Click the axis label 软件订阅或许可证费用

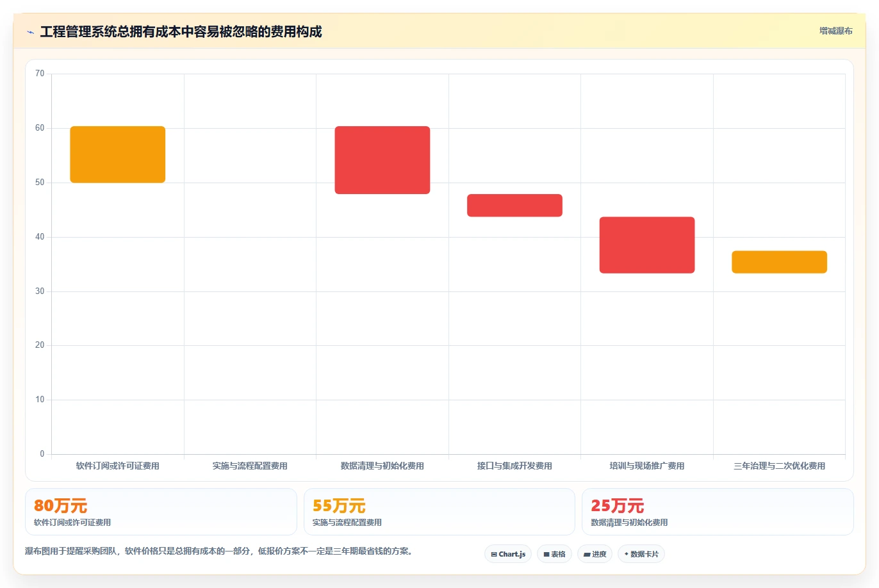(118, 466)
